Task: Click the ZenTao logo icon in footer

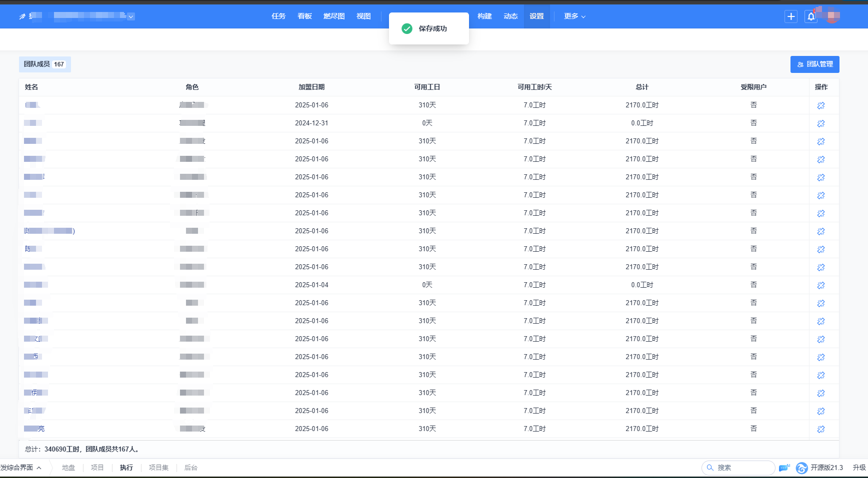Action: click(801, 468)
